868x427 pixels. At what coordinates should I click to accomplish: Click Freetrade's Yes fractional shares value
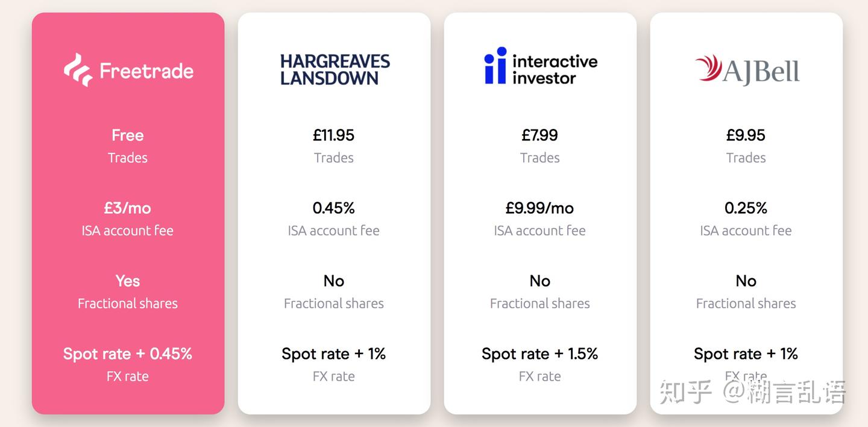click(x=128, y=281)
